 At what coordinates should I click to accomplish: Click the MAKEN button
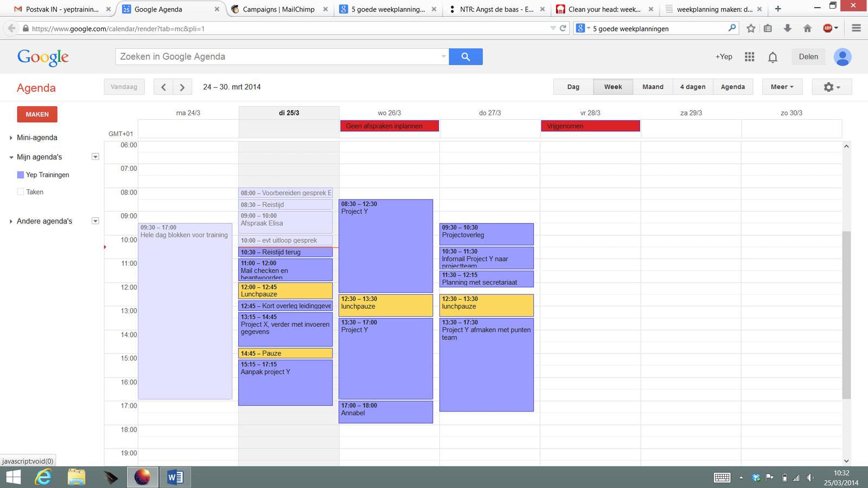(37, 114)
